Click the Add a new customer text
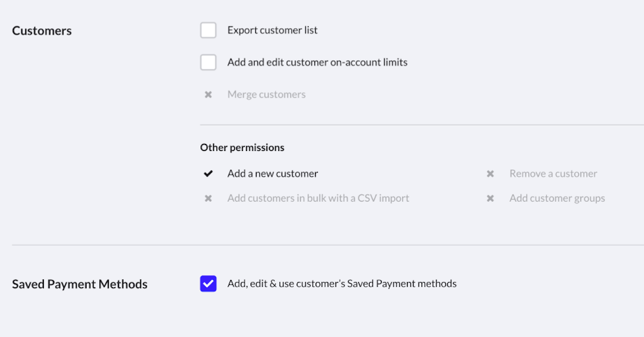 [x=273, y=174]
